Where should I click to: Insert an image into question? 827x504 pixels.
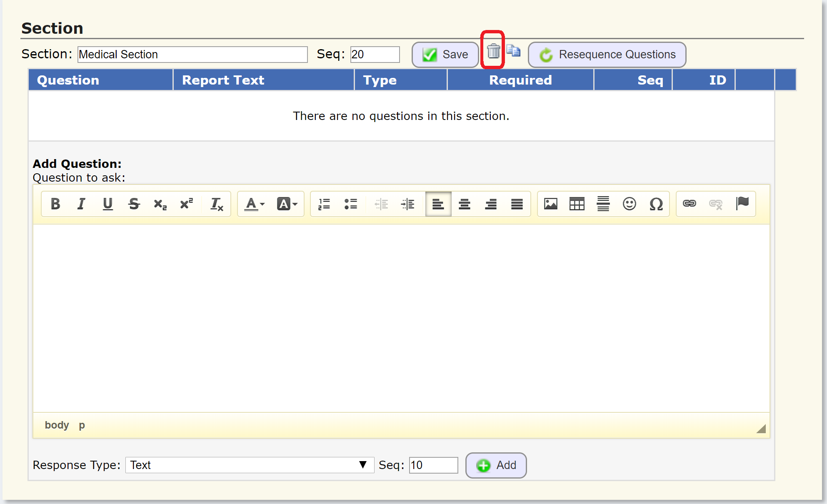tap(550, 204)
